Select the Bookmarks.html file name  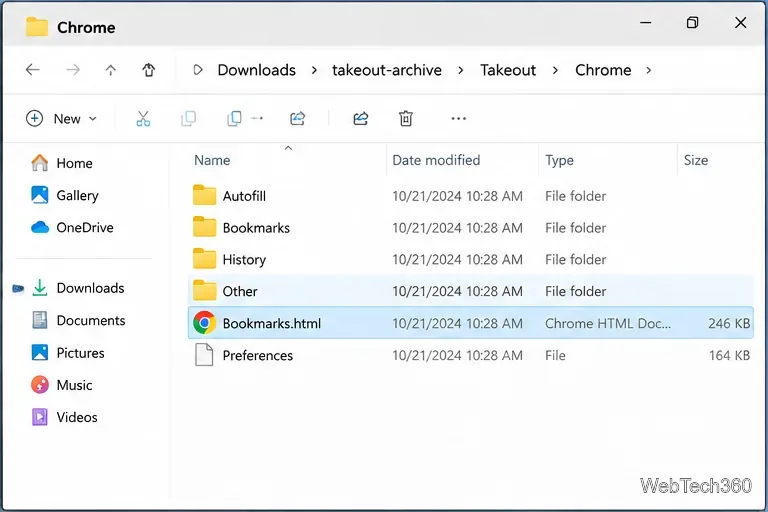272,323
